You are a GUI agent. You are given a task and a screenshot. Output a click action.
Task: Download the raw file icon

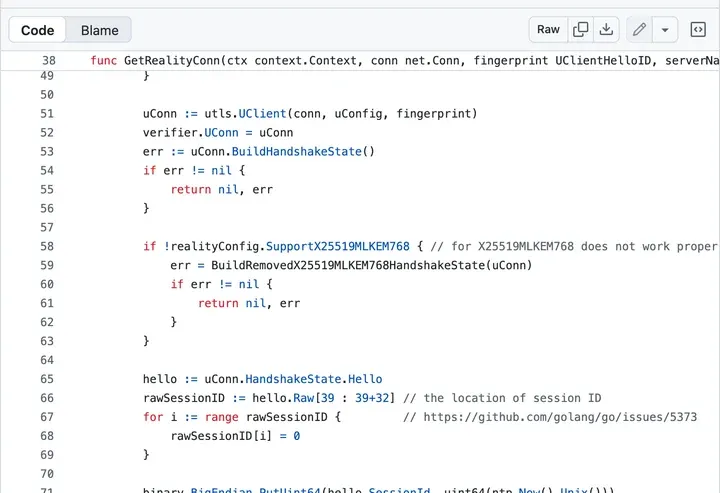pos(606,29)
